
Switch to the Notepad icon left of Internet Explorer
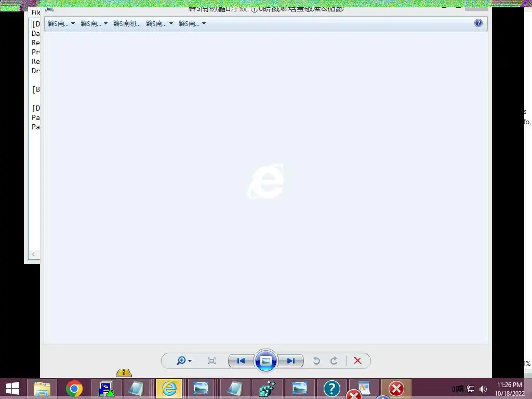click(137, 389)
